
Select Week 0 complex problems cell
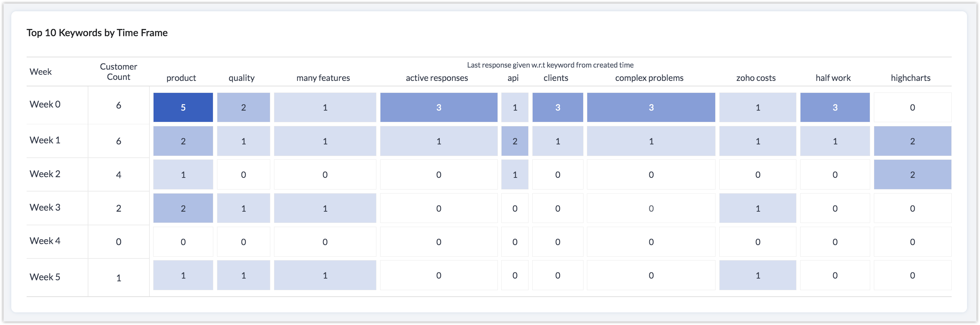point(651,107)
